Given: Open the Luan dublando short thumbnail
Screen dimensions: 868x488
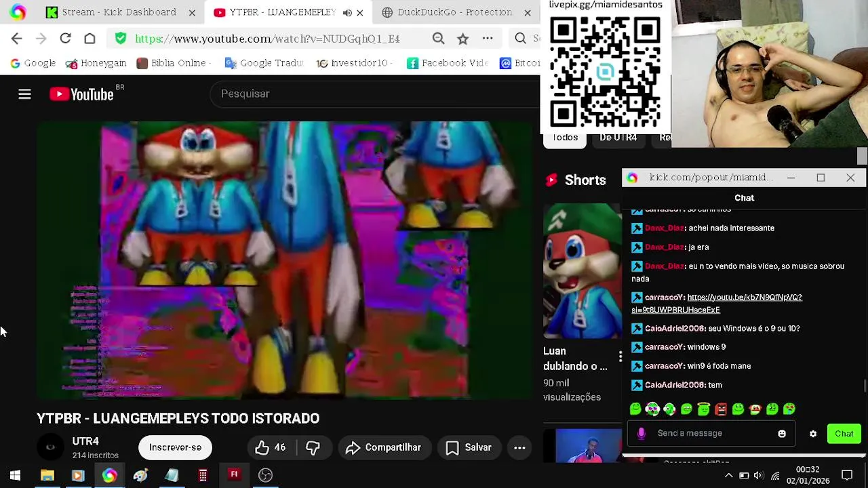Looking at the screenshot, I should pos(582,271).
